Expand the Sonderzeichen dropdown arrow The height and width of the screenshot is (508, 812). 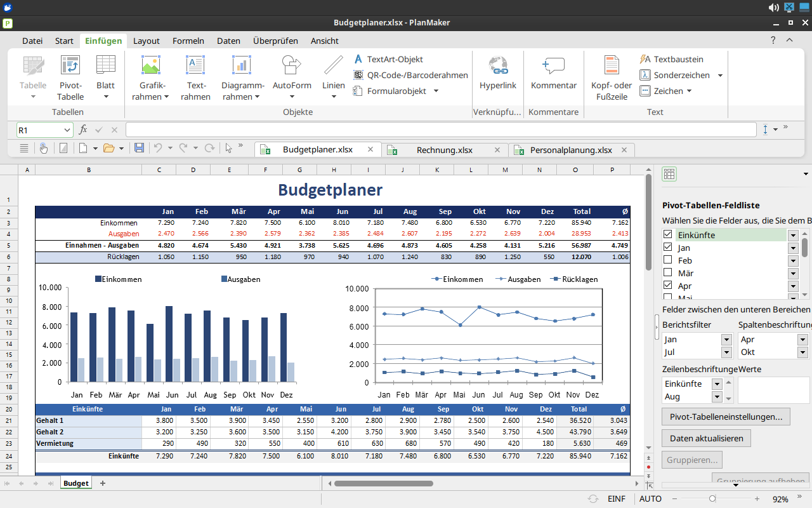720,75
